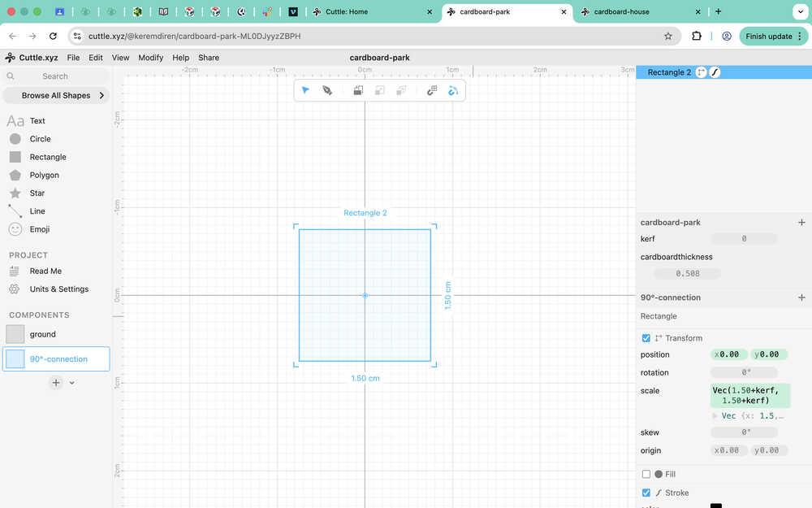This screenshot has width=812, height=508.
Task: Open the Modify menu
Action: pyautogui.click(x=151, y=58)
